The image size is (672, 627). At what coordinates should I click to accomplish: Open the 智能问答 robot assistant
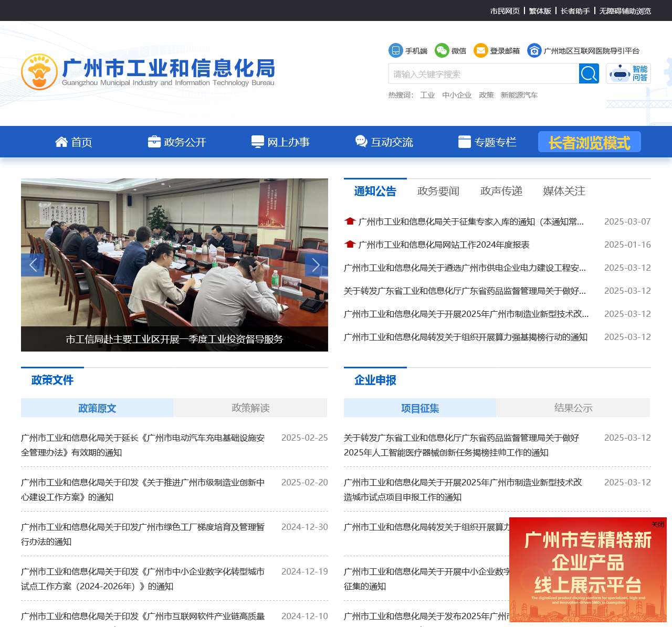pos(628,73)
